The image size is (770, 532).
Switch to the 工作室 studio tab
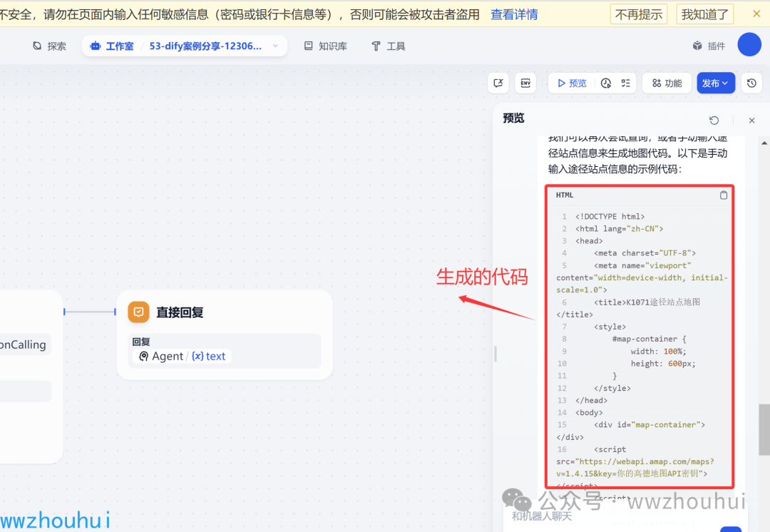click(x=112, y=46)
